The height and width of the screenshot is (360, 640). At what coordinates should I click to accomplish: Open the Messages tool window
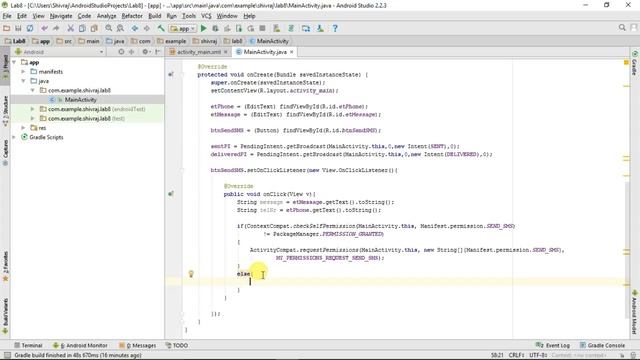[x=138, y=345]
